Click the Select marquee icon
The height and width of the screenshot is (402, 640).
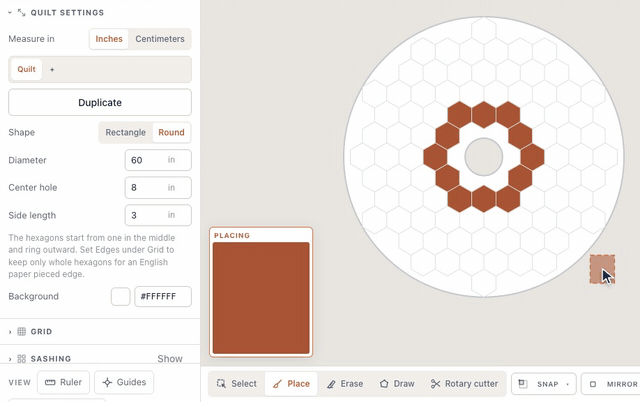221,384
